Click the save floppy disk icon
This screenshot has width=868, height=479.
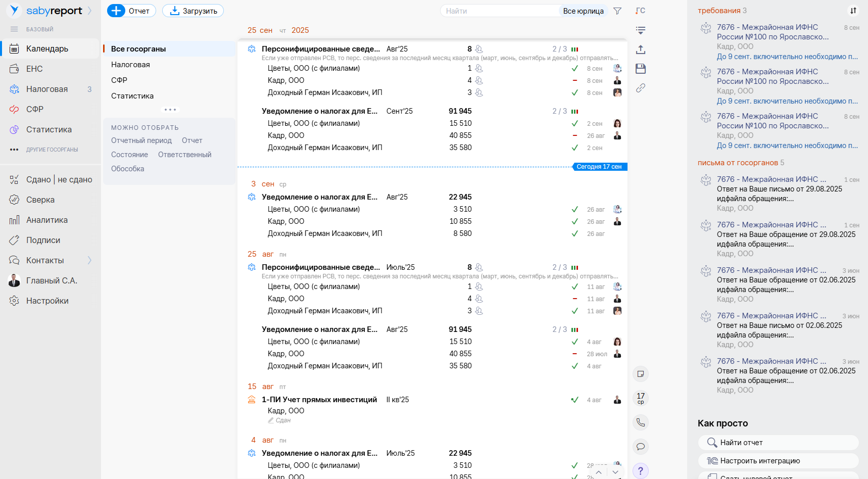point(641,69)
